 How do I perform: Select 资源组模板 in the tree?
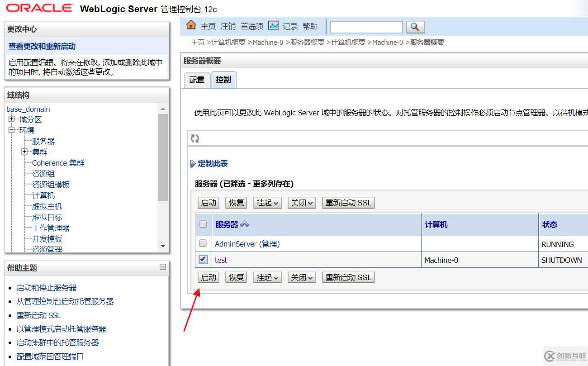coord(51,185)
